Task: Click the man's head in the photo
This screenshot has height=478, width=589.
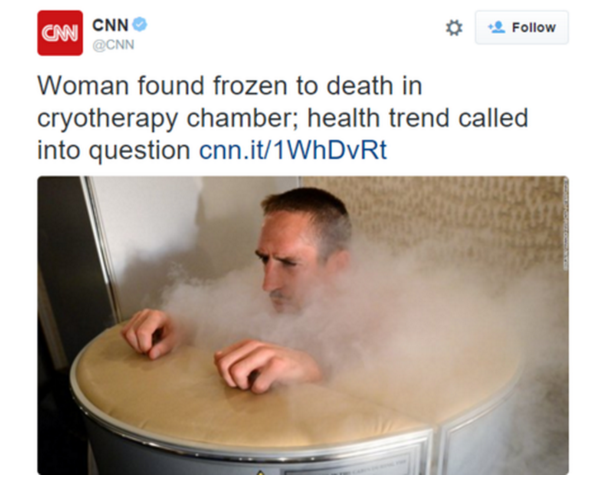Action: pos(304,248)
